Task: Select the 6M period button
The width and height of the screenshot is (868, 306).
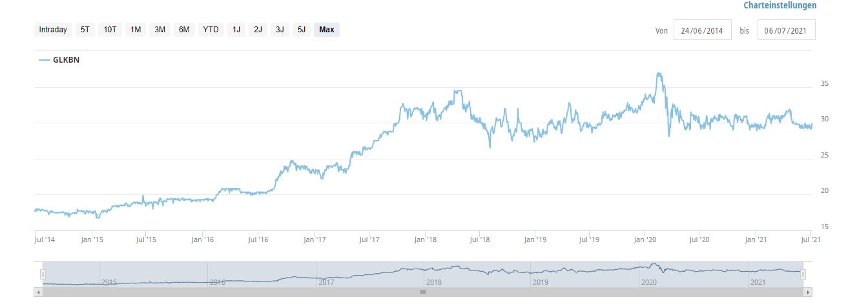Action: click(184, 30)
